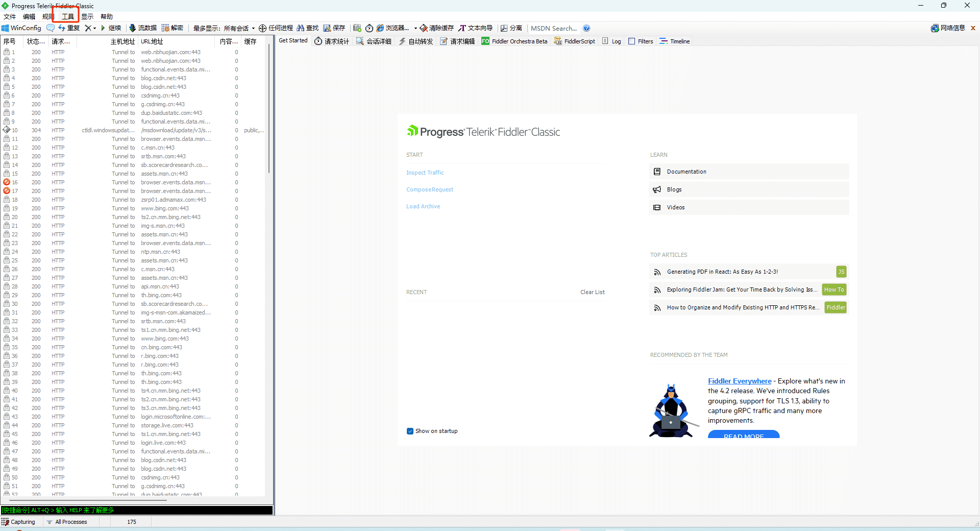Click the QuickExec command line box

(x=136, y=510)
